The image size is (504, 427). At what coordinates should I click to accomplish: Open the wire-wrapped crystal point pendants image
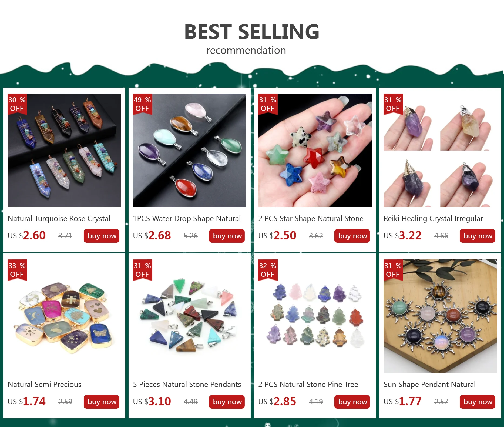(64, 150)
